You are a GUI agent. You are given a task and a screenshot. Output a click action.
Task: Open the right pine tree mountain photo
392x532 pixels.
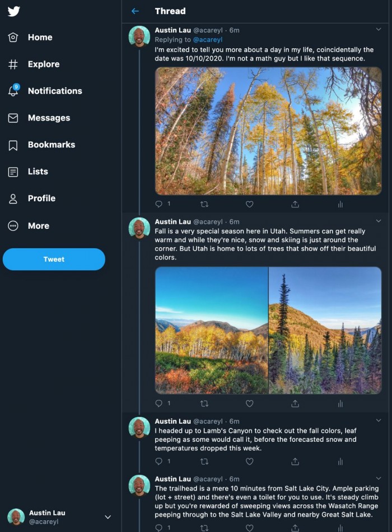tap(325, 330)
